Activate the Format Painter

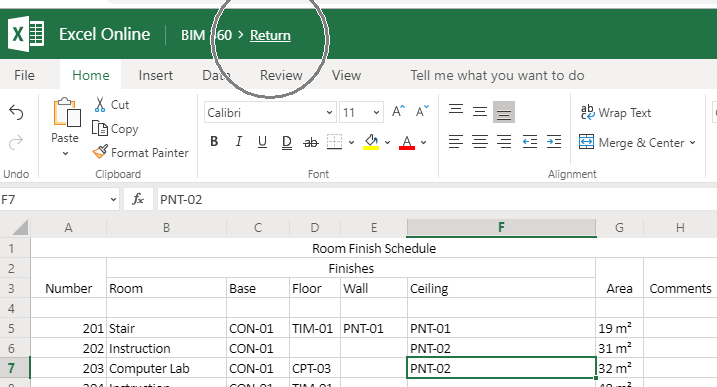(140, 152)
